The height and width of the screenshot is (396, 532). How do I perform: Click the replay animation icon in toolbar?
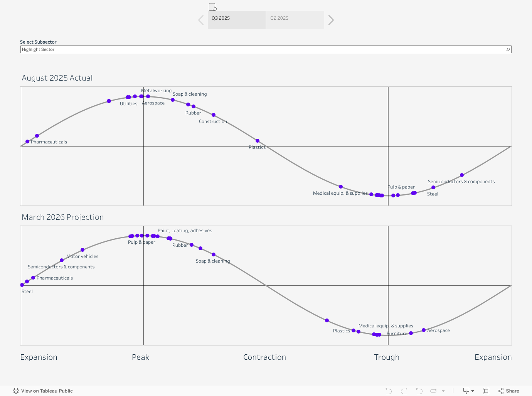(x=433, y=391)
